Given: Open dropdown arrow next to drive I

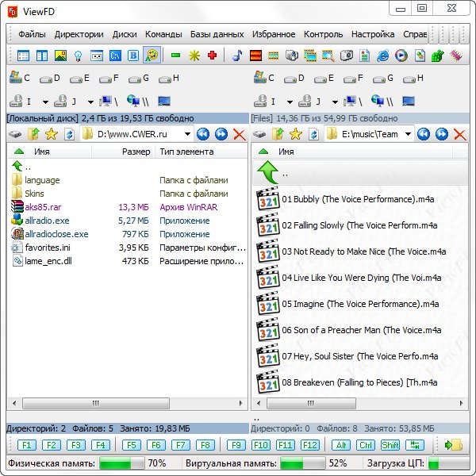Looking at the screenshot, I should (x=45, y=102).
